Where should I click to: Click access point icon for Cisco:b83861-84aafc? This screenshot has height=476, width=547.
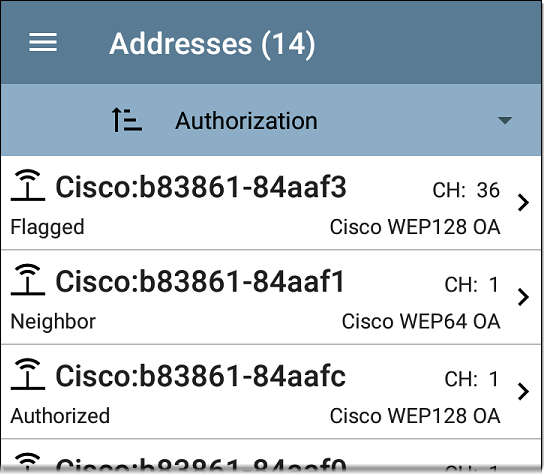click(x=28, y=374)
